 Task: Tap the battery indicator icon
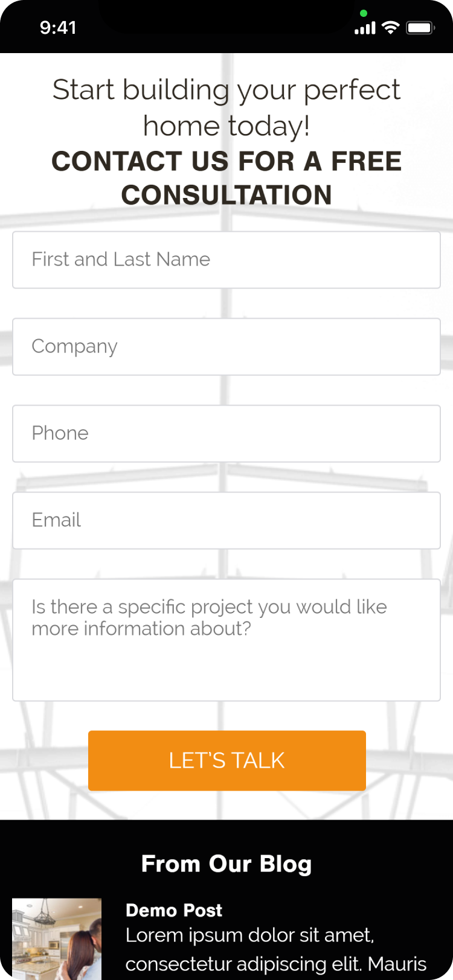point(420,28)
